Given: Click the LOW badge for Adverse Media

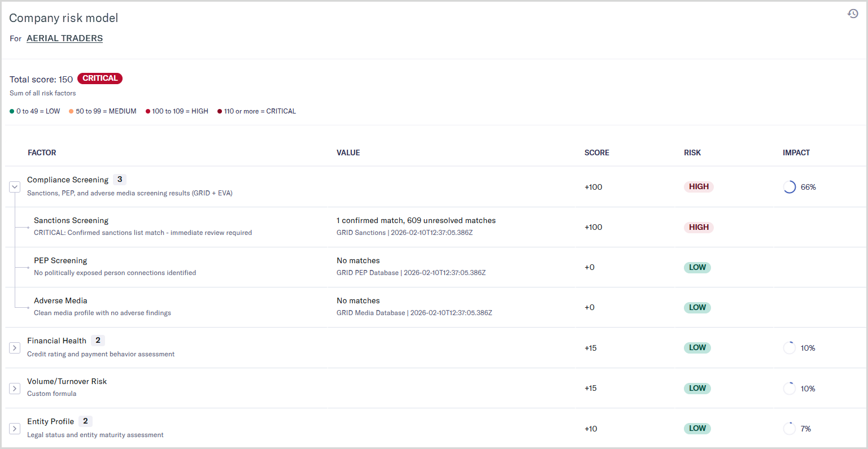Looking at the screenshot, I should click(697, 308).
